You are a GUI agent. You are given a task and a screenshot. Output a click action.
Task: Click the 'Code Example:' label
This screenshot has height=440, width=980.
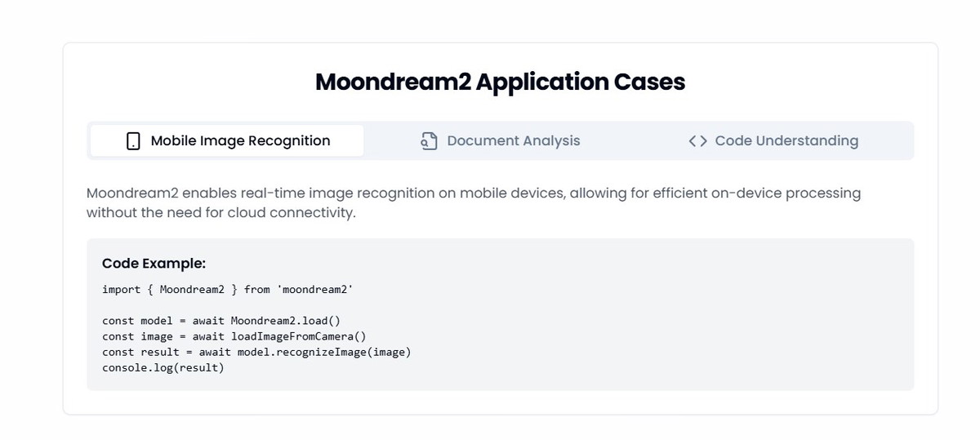click(x=154, y=264)
